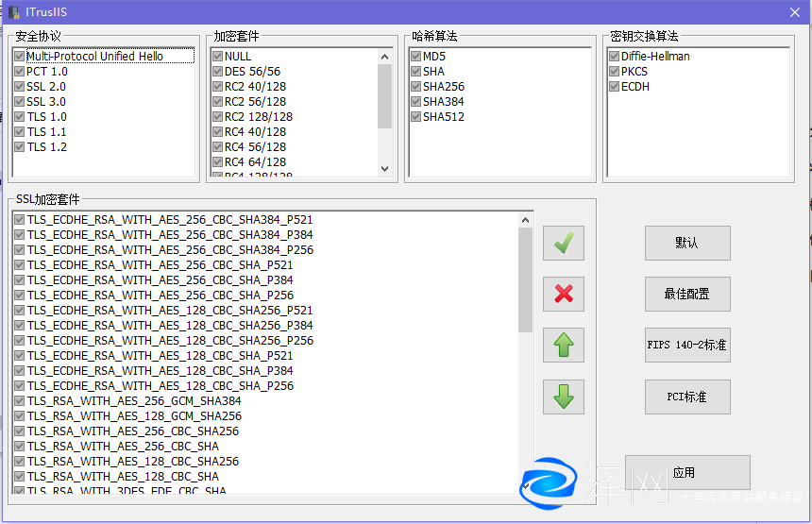The image size is (812, 524).
Task: Uncheck the ECDH key exchange option
Action: pos(615,87)
